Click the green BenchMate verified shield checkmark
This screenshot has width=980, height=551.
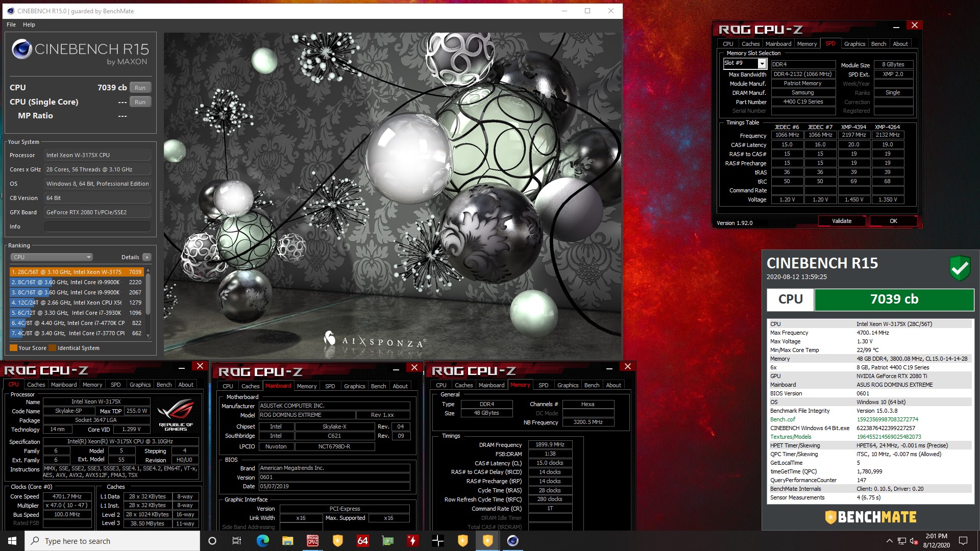coord(960,268)
